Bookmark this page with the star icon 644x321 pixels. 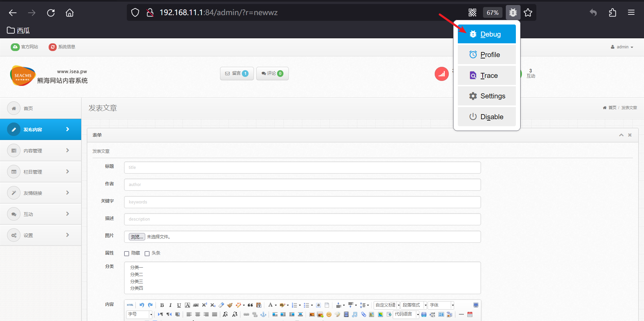528,13
